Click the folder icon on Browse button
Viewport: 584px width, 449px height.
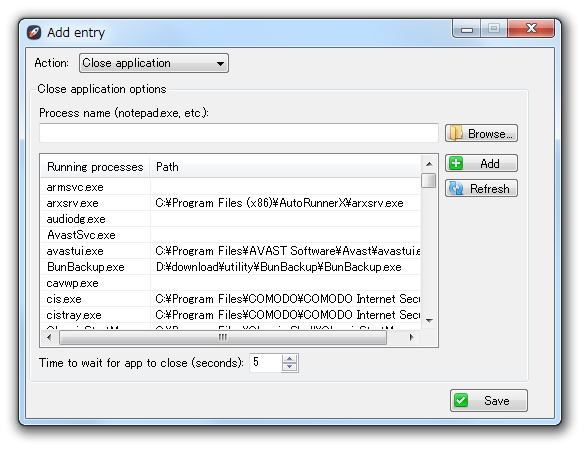[x=455, y=133]
